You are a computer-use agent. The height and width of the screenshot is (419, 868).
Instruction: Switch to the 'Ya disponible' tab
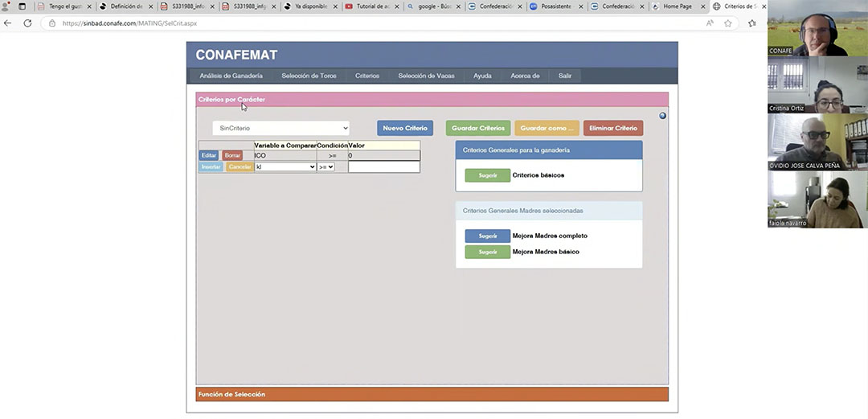(310, 6)
